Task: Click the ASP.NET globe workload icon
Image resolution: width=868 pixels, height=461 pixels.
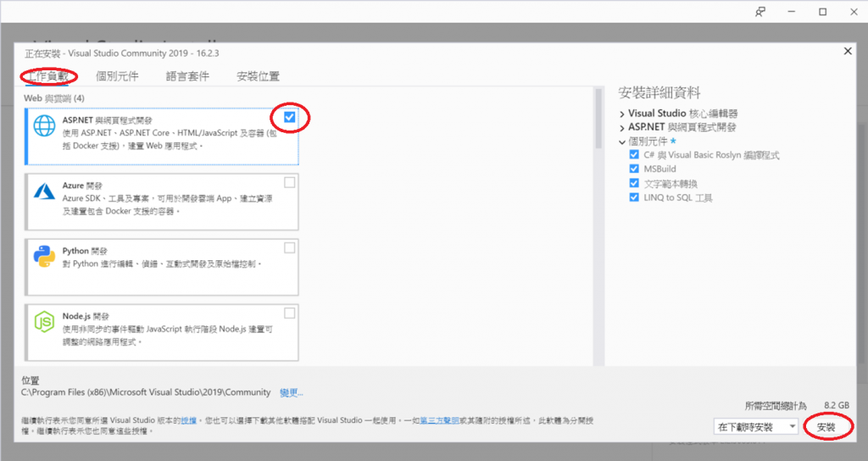Action: pos(44,125)
